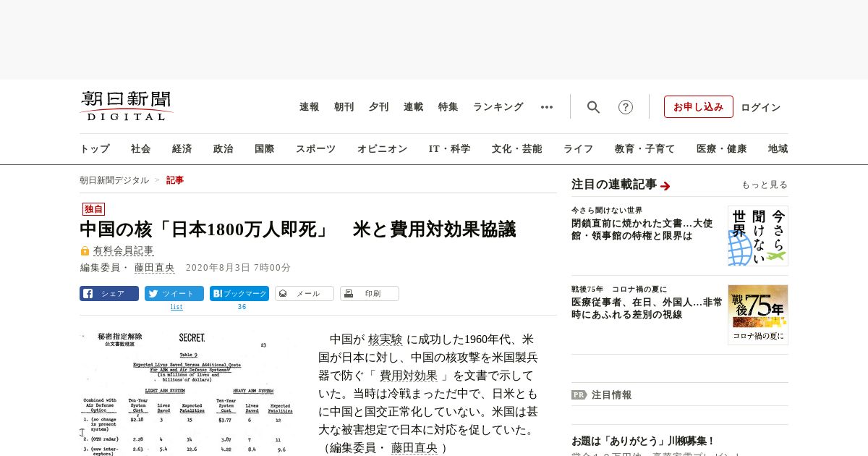Select the ライフ navigation tab
Viewport: 868px width, 456px height.
(x=579, y=149)
